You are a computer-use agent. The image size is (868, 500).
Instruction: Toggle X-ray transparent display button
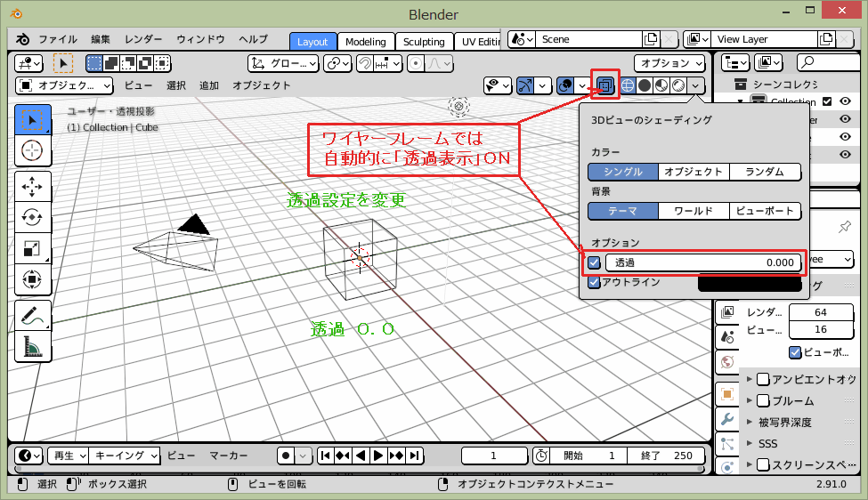coord(605,85)
